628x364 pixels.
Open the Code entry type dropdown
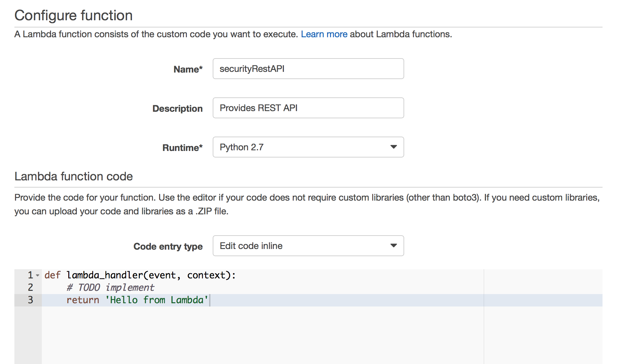(x=308, y=246)
